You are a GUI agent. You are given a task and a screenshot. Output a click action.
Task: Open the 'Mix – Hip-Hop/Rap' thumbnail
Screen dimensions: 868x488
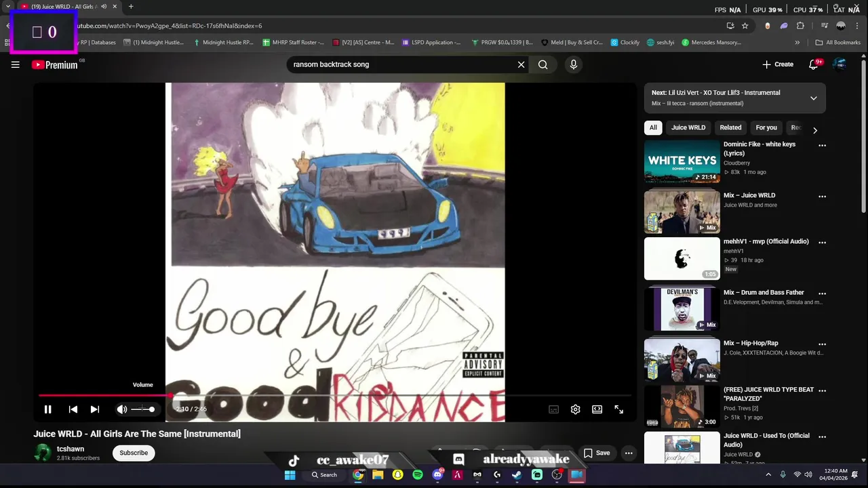point(682,360)
